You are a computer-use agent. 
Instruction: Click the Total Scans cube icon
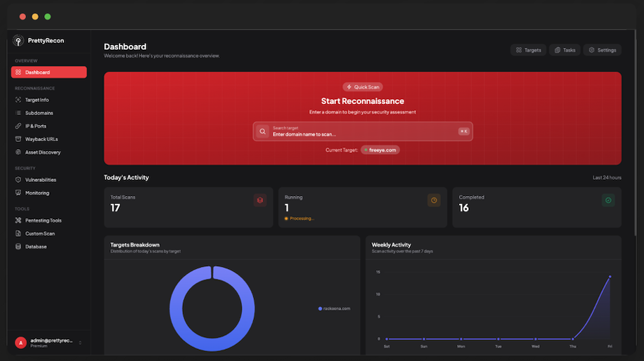pos(260,200)
